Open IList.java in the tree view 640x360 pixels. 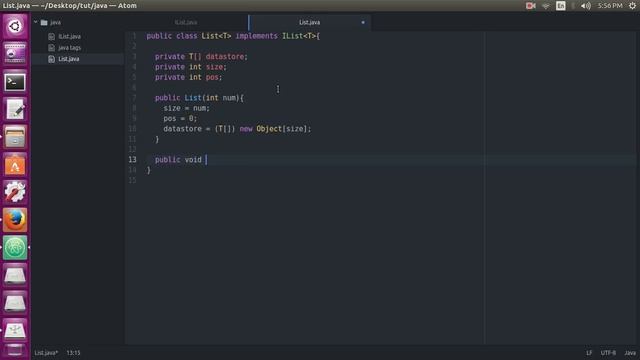pos(69,37)
